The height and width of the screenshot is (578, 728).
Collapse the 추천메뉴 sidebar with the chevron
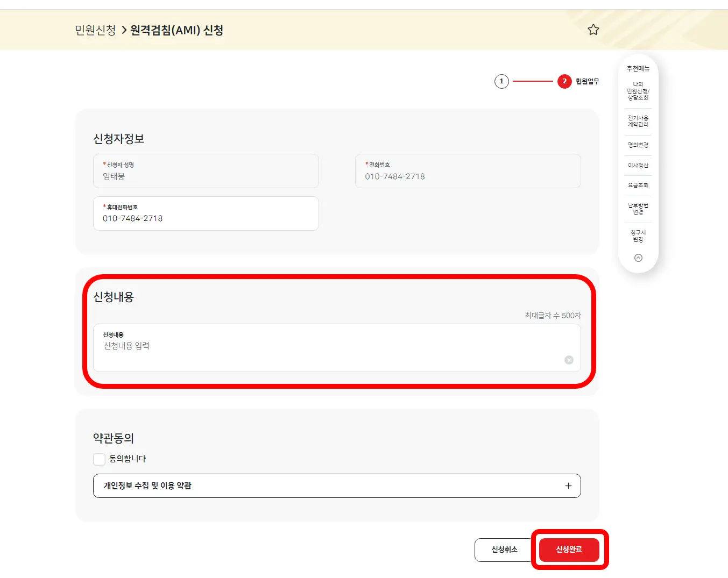coord(638,258)
